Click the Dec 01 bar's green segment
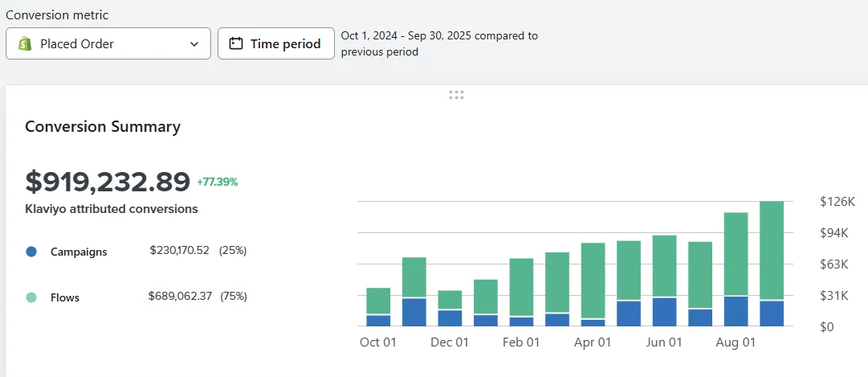Screen dimensions: 868x377 pyautogui.click(x=450, y=299)
